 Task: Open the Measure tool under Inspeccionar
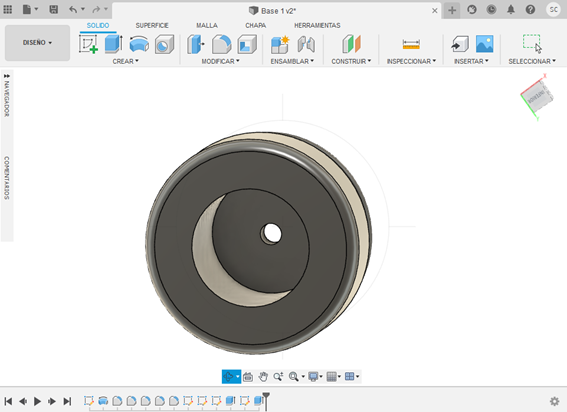point(411,44)
